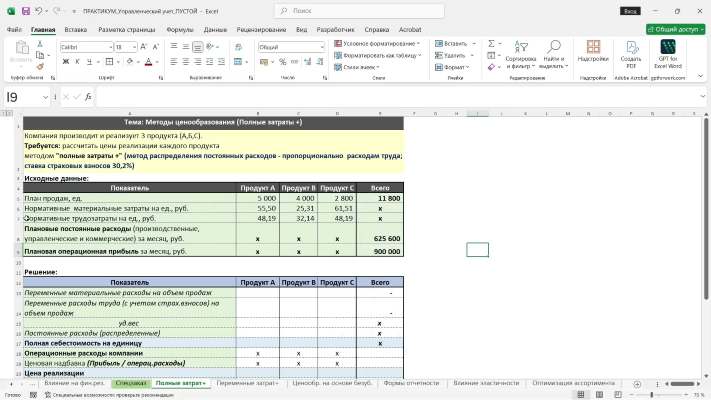This screenshot has height=400, width=711.
Task: Open the Формы отчетности sheet tab
Action: (x=412, y=384)
